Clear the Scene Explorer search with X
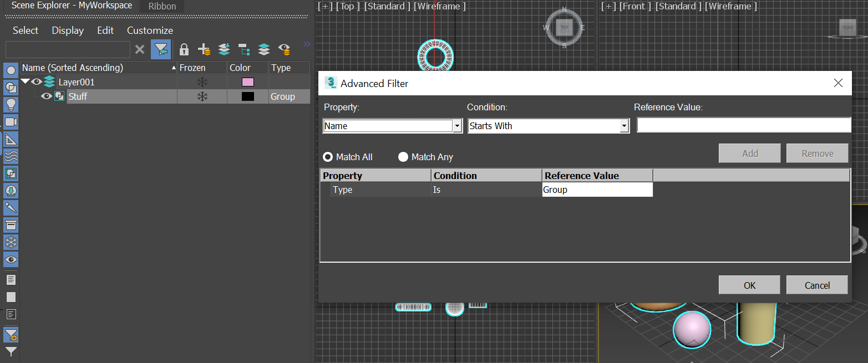The width and height of the screenshot is (868, 363). click(140, 49)
